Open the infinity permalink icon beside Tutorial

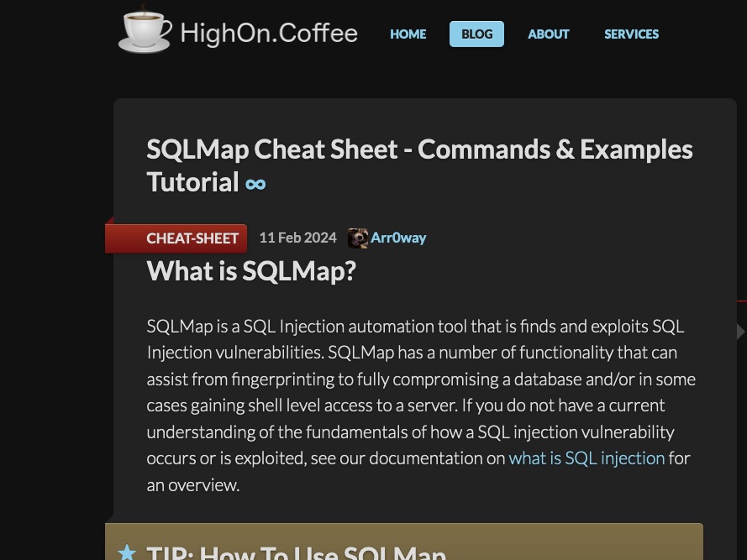(255, 184)
